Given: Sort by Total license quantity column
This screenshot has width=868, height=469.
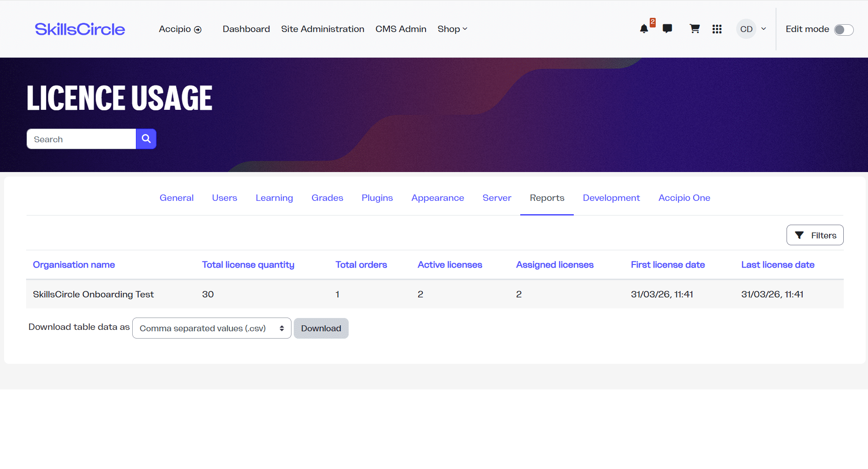Looking at the screenshot, I should [x=248, y=264].
